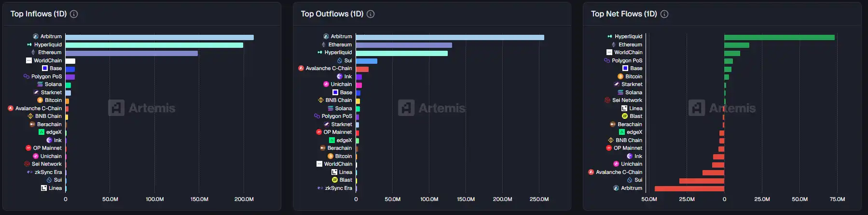Click the Base icon in Top Net Flows
This screenshot has width=868, height=215.
click(x=625, y=68)
